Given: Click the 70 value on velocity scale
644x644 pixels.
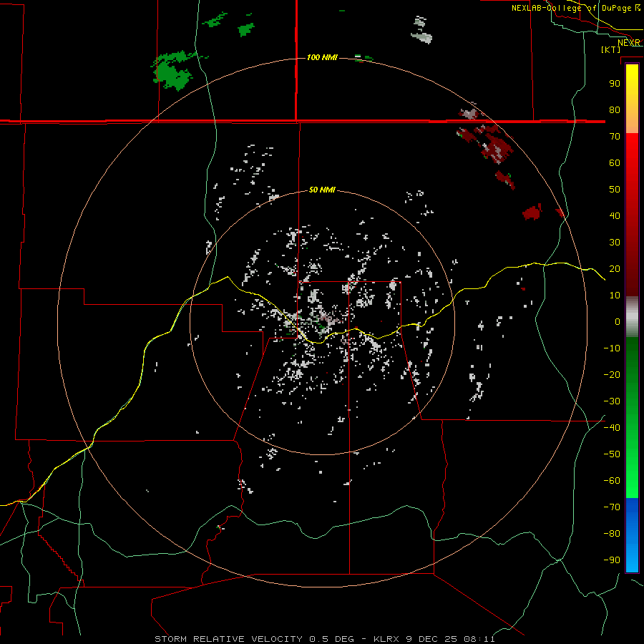Looking at the screenshot, I should pos(615,137).
